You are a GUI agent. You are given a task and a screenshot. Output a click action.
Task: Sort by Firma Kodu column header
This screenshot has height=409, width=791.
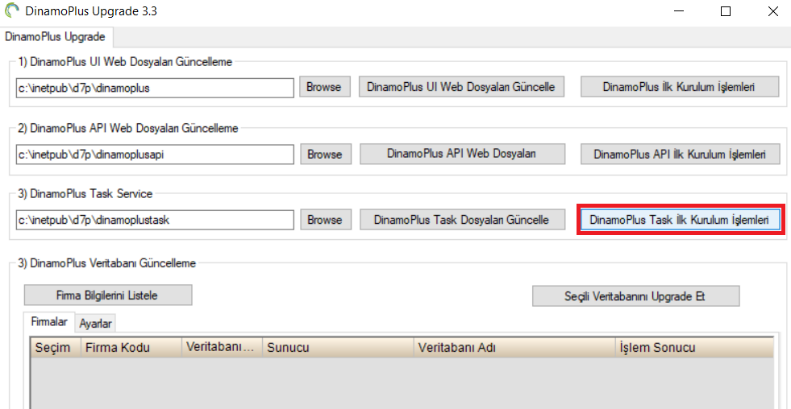click(x=131, y=347)
